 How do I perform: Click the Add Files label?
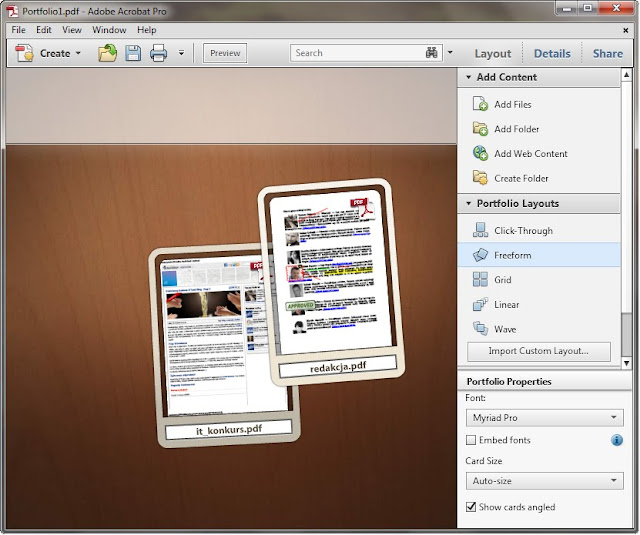(513, 104)
